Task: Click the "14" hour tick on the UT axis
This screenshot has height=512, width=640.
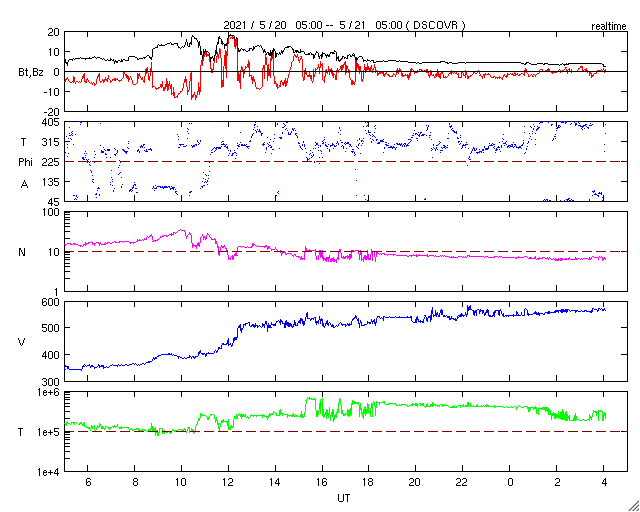Action: tap(276, 482)
